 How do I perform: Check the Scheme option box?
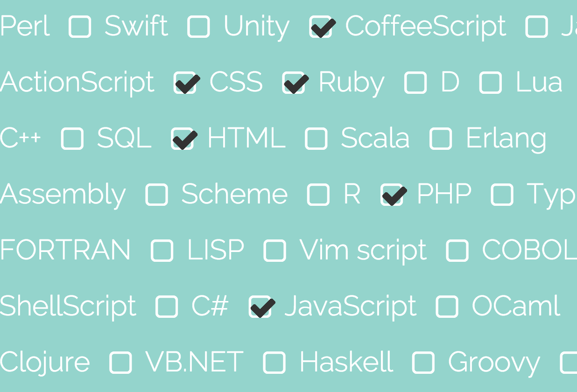coord(157,195)
